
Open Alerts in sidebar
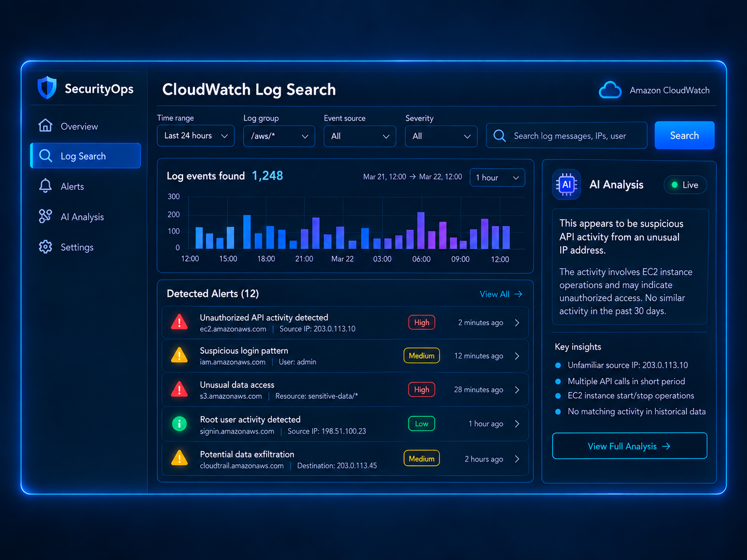click(85, 186)
